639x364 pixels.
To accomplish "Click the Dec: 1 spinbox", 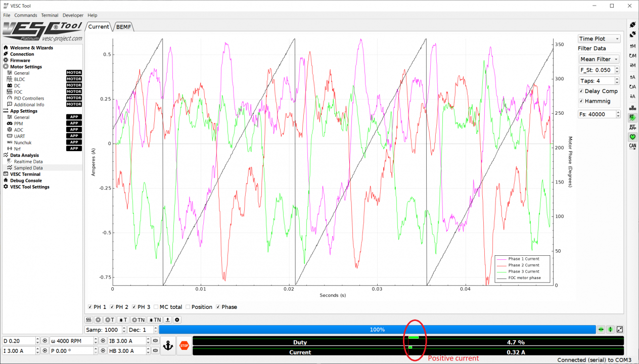I will point(143,330).
